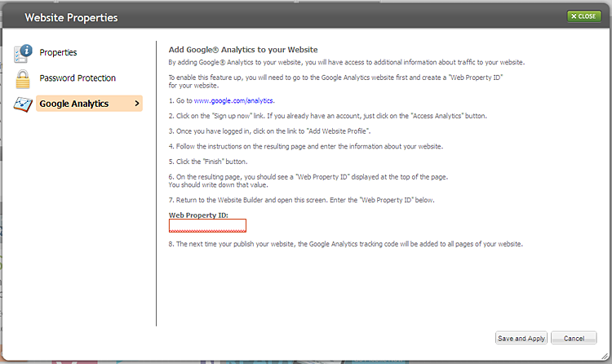Click step 7 'Return to the Website Builder' text
This screenshot has height=364, width=612.
click(x=301, y=200)
